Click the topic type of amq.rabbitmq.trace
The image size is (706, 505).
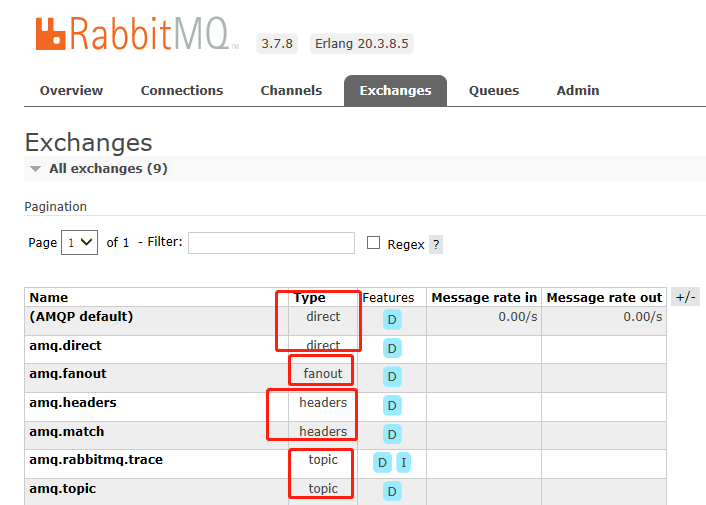(x=323, y=460)
